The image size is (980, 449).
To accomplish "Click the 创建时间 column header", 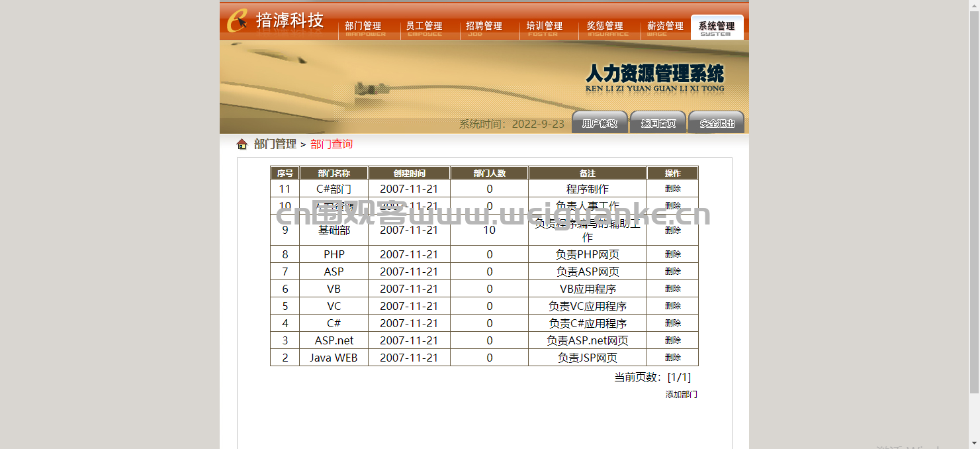I will pyautogui.click(x=409, y=173).
